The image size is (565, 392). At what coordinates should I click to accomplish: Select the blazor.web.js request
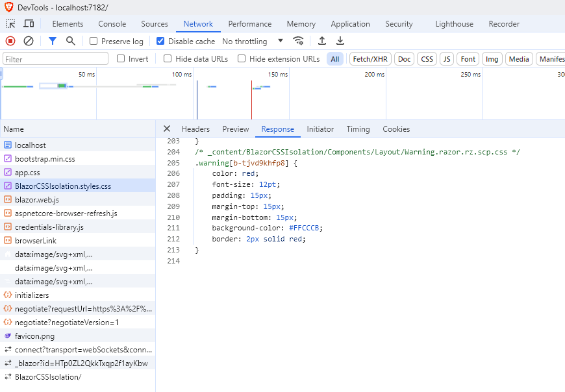tap(78, 200)
